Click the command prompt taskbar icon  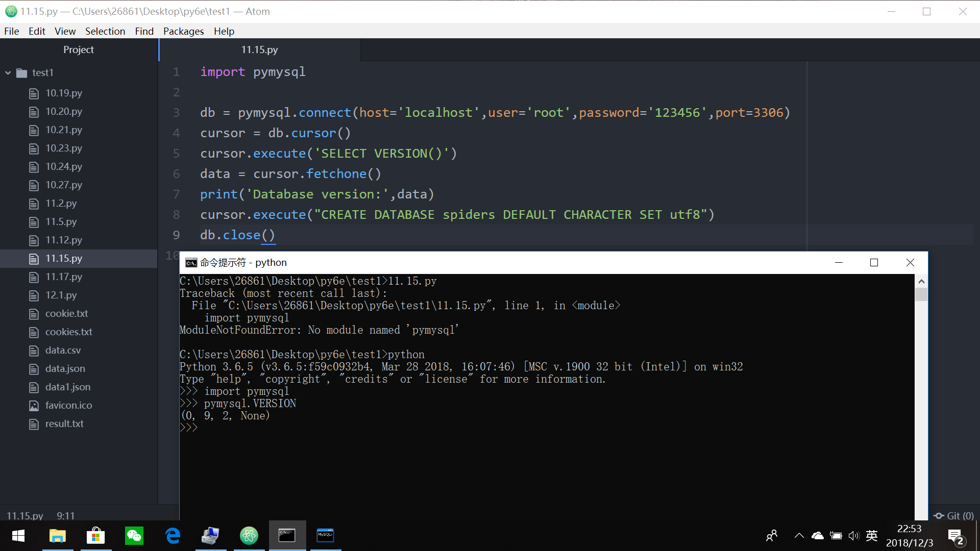click(x=287, y=536)
